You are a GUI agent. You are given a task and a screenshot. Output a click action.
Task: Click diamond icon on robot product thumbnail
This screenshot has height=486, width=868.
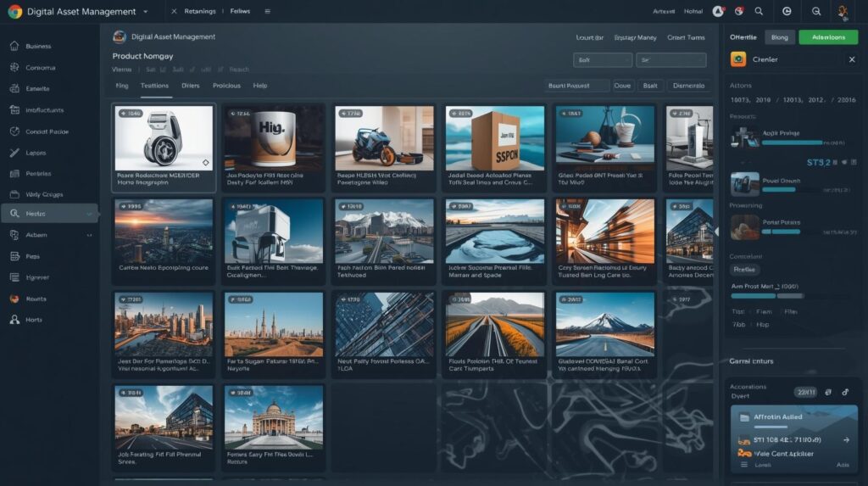tap(205, 162)
